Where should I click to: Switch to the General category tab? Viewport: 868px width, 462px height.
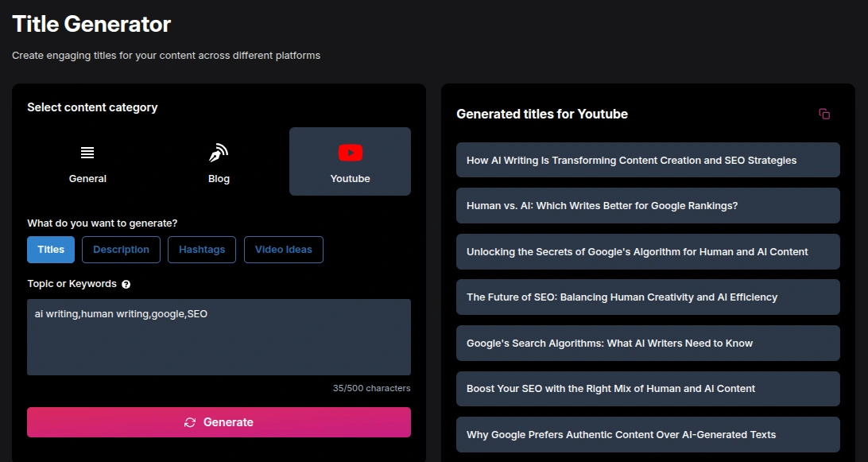tap(87, 161)
